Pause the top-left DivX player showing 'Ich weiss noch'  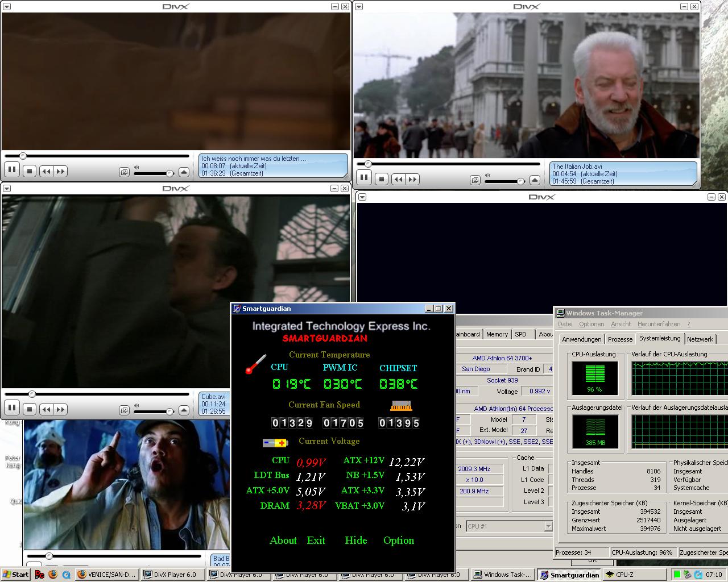[12, 171]
